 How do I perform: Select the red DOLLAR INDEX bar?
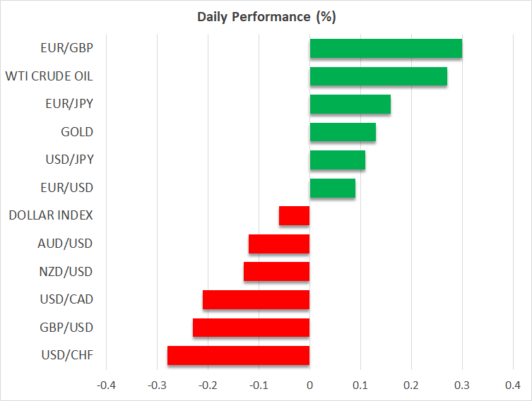[295, 215]
